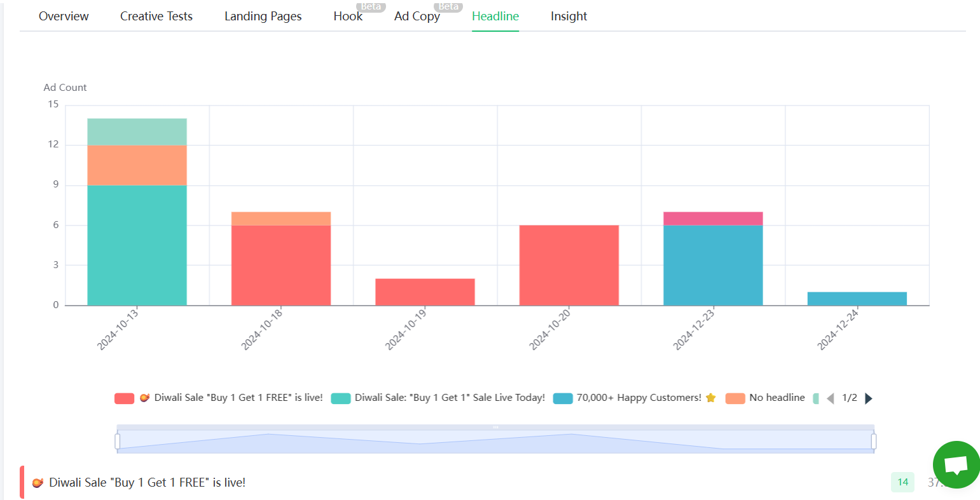Go to next legend page with the right arrow
Image resolution: width=980 pixels, height=500 pixels.
869,397
